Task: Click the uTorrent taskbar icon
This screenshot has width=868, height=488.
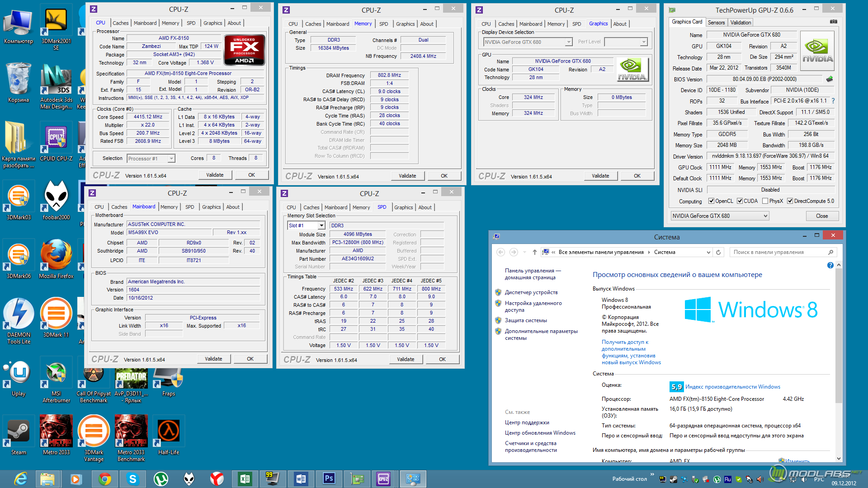Action: [160, 479]
